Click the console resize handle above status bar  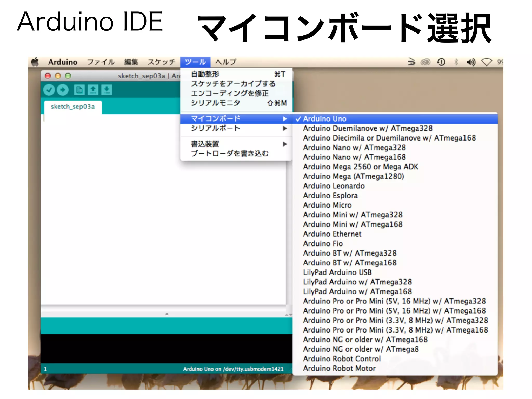click(167, 314)
